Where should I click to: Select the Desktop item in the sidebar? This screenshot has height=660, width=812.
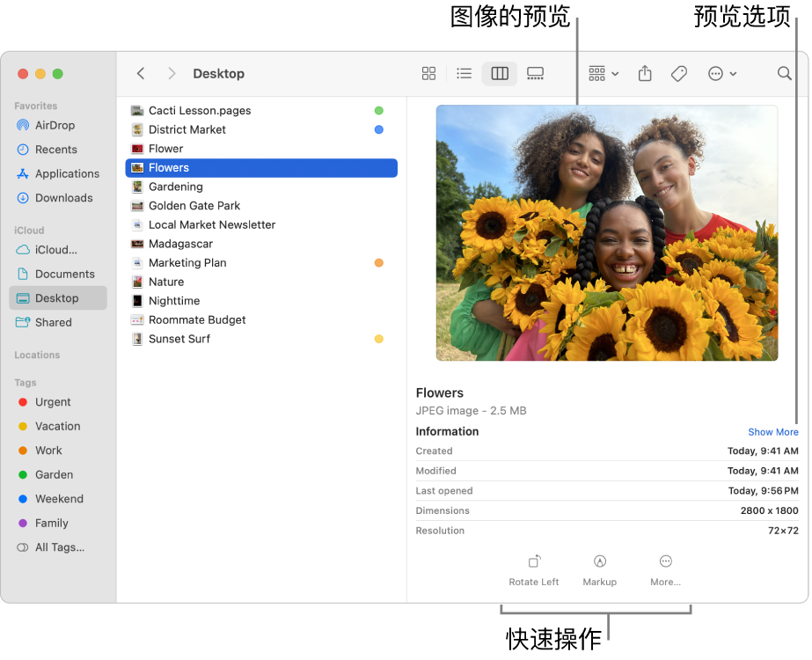[55, 297]
